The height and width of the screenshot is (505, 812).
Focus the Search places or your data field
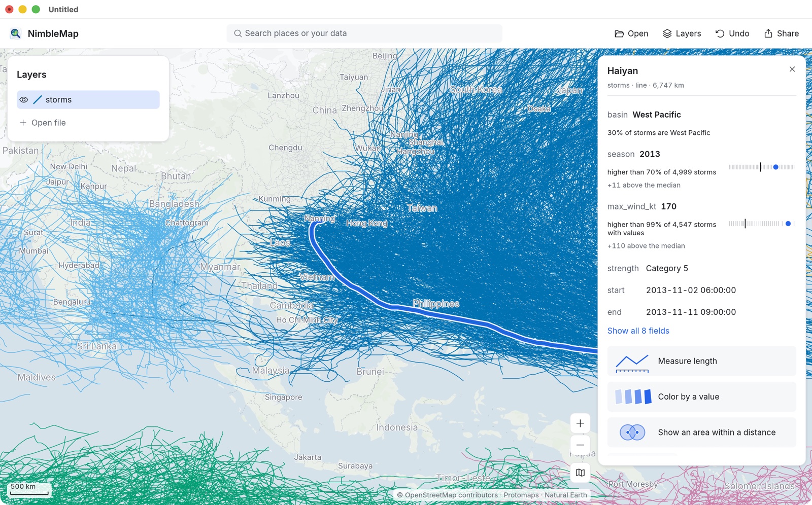(x=364, y=33)
